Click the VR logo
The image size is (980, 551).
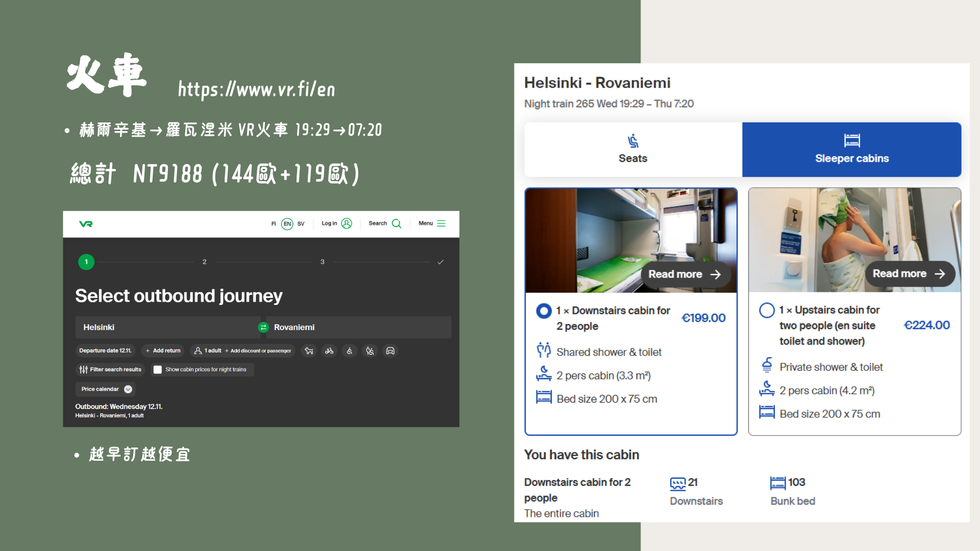(x=86, y=224)
